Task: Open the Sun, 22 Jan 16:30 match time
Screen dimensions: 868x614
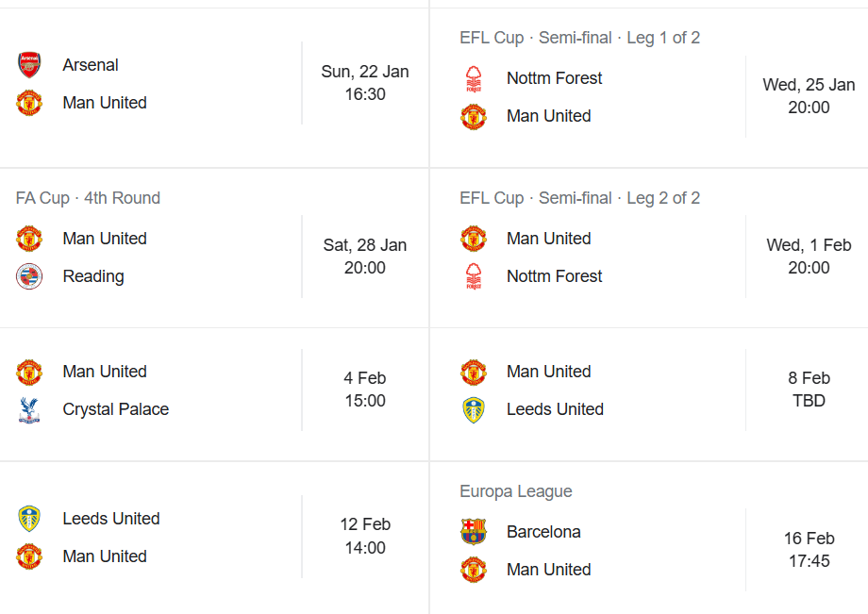Action: pos(365,83)
